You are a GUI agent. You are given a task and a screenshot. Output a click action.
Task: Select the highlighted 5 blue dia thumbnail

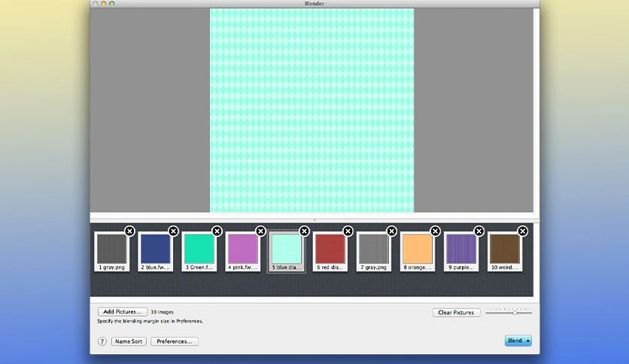pyautogui.click(x=287, y=251)
